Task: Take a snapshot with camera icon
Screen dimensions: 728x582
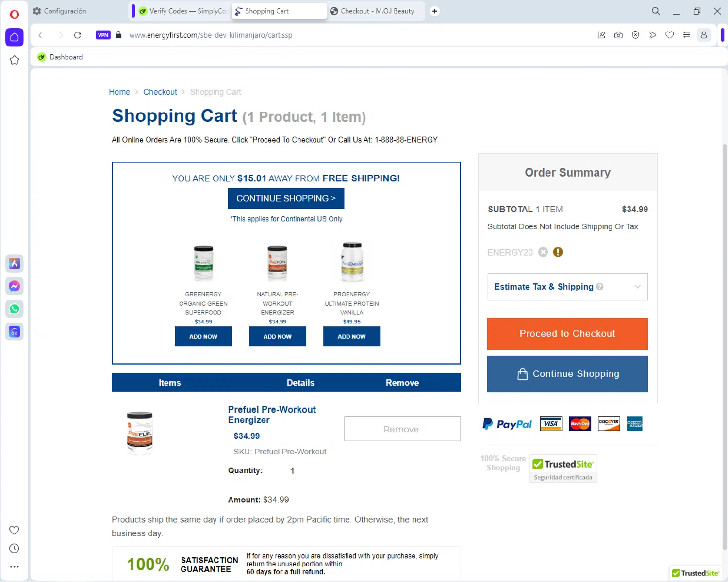Action: [618, 35]
